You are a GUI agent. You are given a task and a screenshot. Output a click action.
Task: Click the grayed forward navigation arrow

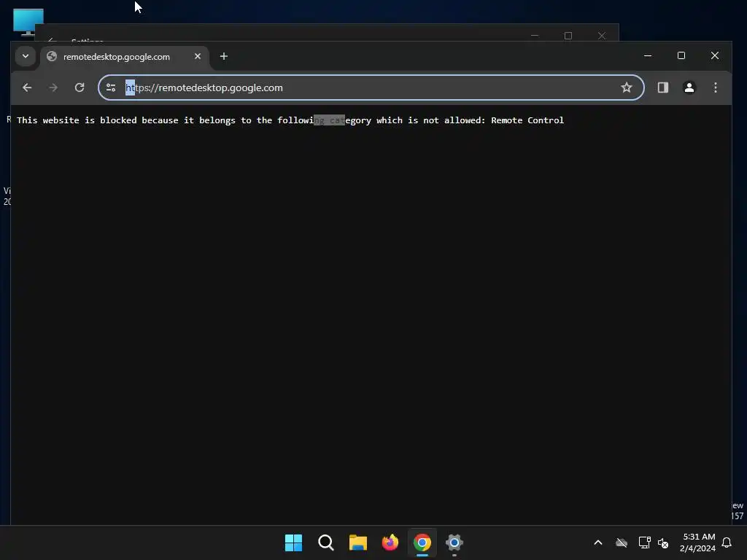(53, 87)
